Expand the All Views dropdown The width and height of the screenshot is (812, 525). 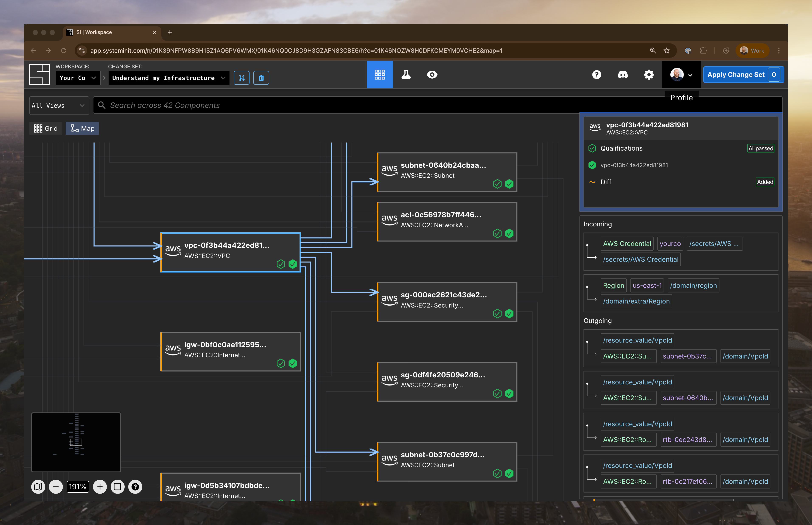pyautogui.click(x=58, y=106)
